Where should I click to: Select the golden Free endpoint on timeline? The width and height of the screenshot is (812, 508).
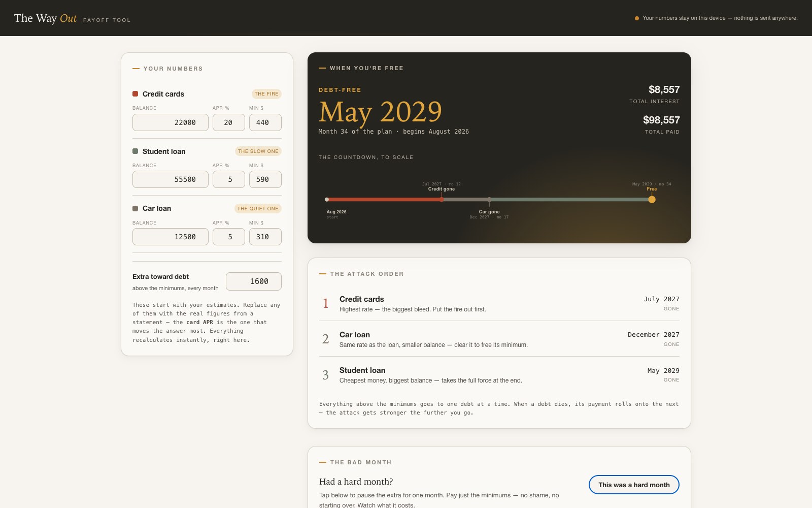pos(652,200)
